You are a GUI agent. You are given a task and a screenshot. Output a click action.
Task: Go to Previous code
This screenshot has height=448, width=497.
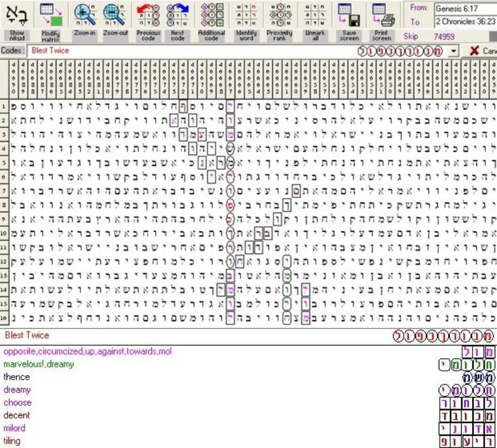148,15
